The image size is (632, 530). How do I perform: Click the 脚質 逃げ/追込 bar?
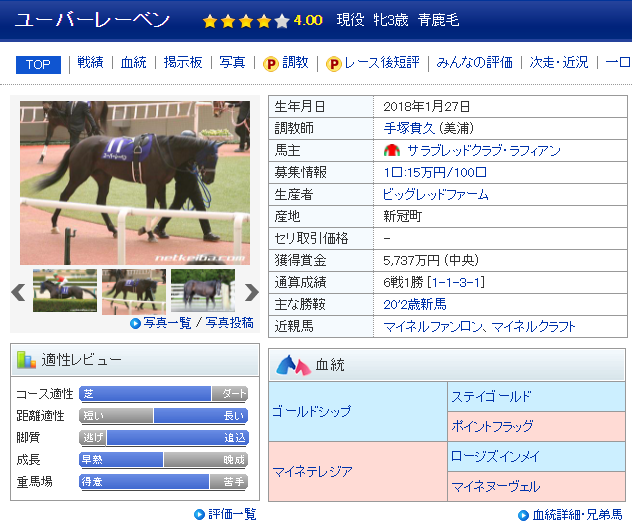click(x=164, y=438)
